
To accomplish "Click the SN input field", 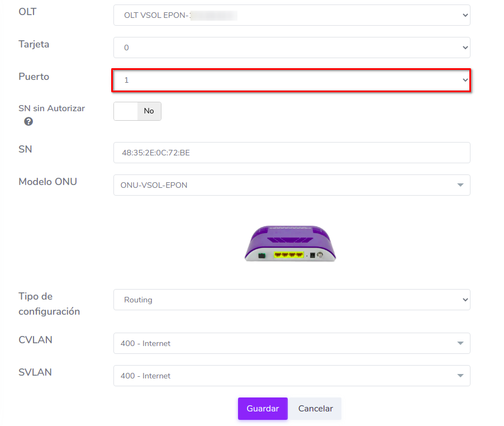I will point(291,153).
